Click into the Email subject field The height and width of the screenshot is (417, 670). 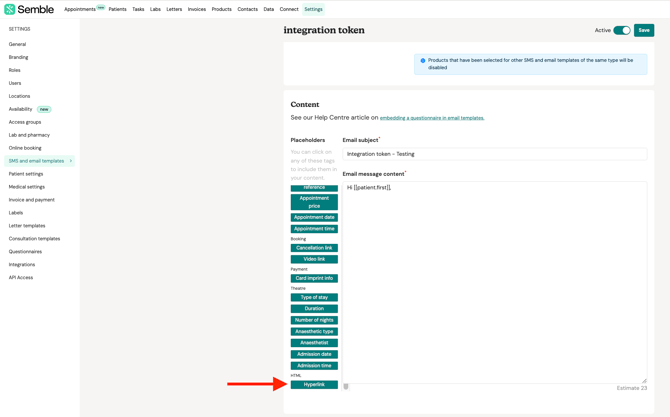pos(495,154)
